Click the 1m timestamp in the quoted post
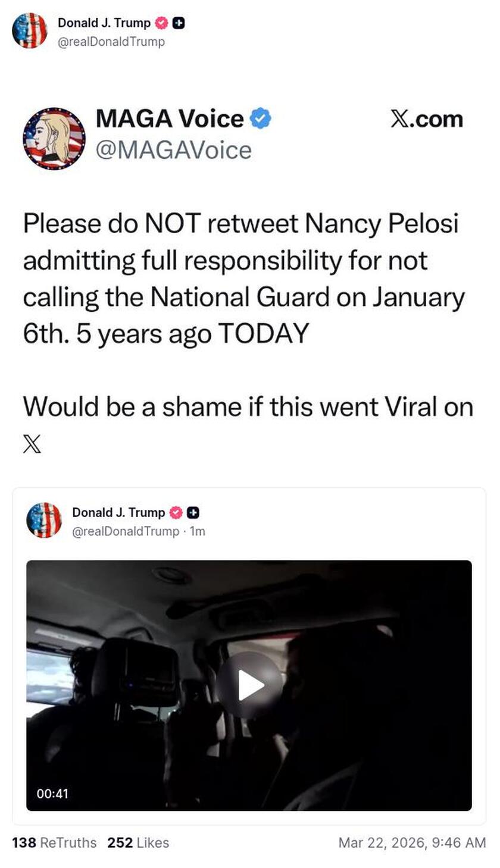This screenshot has height=868, width=500. pyautogui.click(x=197, y=532)
